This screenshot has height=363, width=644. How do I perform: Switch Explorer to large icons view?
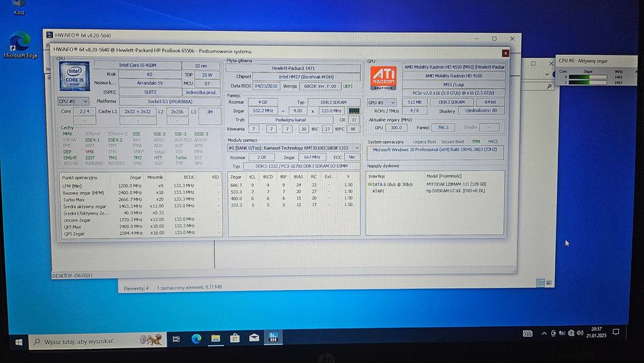(549, 282)
